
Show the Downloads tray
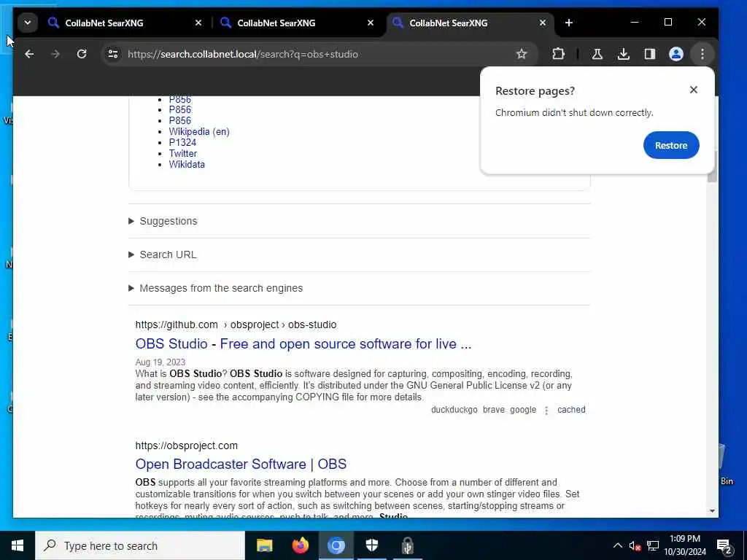(624, 54)
